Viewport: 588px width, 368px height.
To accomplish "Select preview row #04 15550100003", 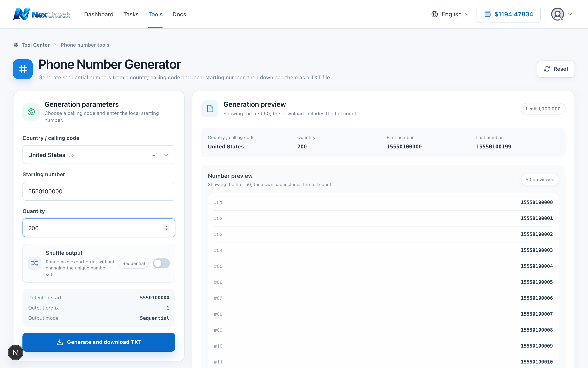I will pyautogui.click(x=383, y=250).
